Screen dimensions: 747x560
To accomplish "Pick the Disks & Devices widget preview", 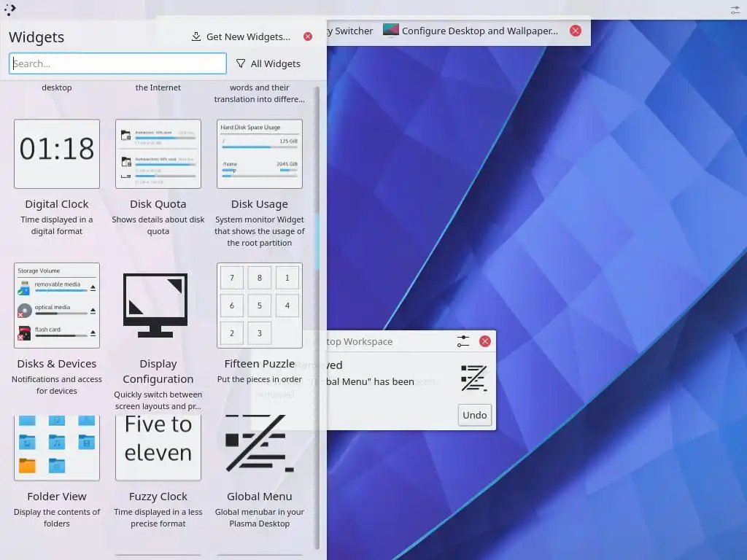I will coord(57,306).
